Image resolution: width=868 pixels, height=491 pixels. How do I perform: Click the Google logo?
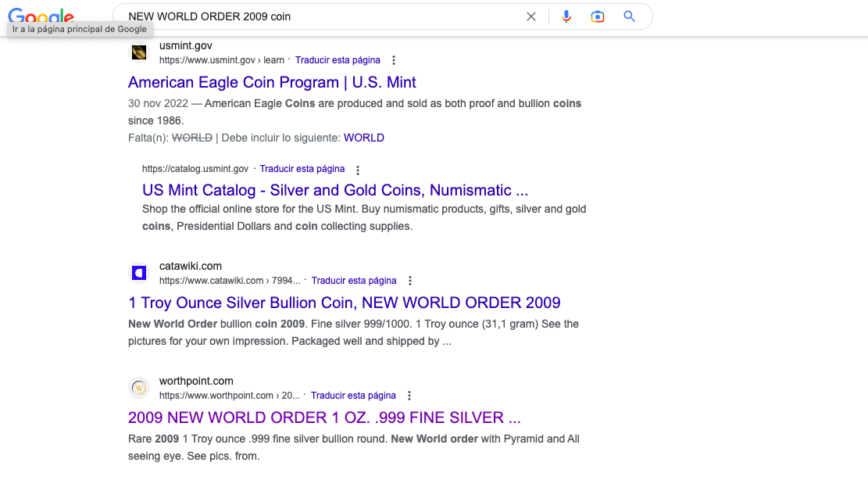pos(41,16)
